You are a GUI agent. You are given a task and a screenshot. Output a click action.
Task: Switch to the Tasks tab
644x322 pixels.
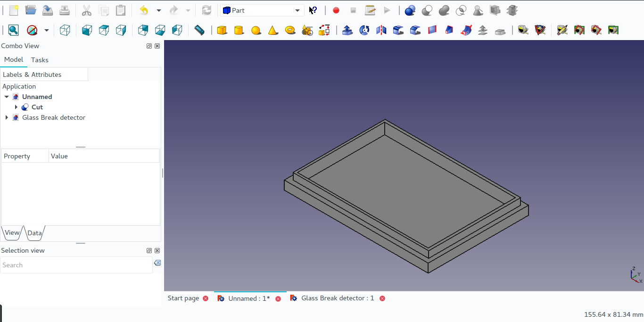coord(40,60)
